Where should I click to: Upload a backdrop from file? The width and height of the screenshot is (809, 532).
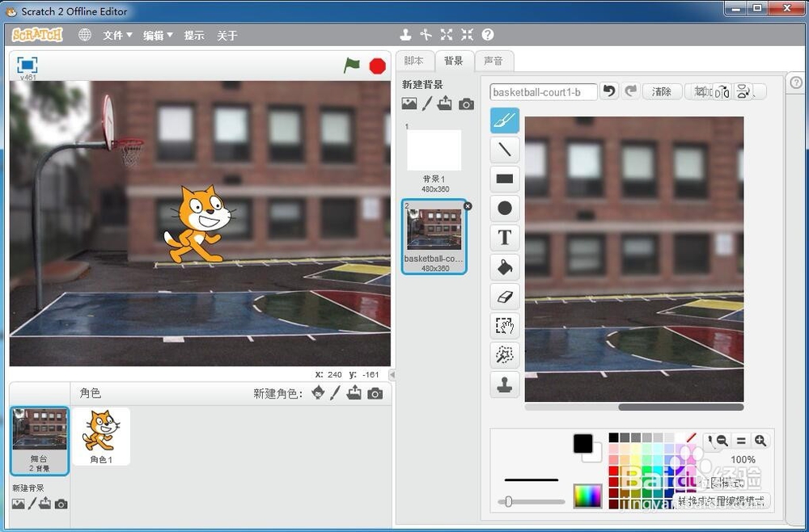(x=444, y=103)
